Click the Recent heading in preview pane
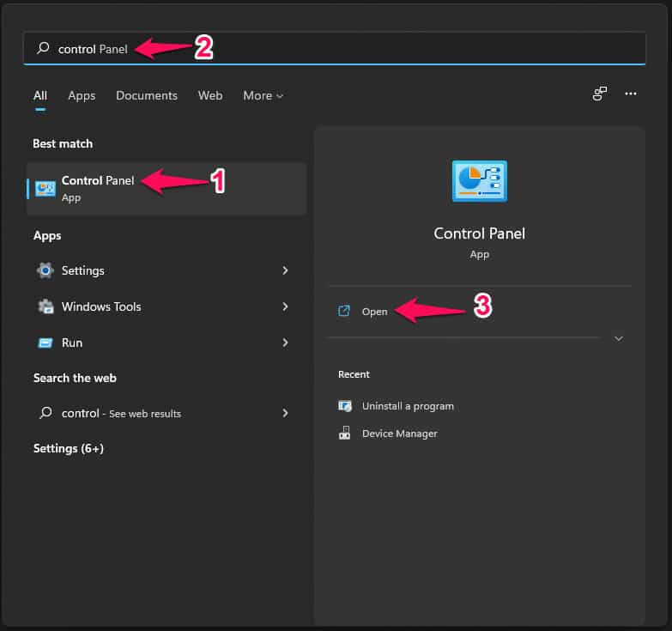 pyautogui.click(x=354, y=374)
